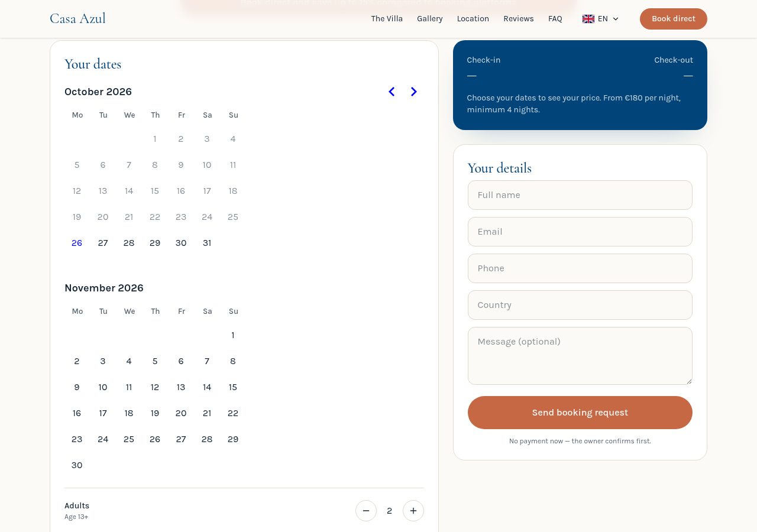Jump to the Reviews section

[519, 19]
